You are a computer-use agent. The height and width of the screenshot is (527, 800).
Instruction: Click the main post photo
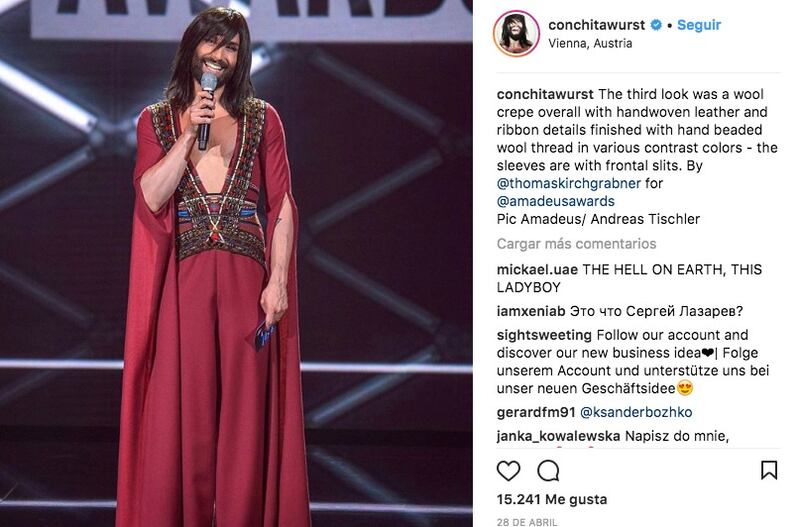point(236,263)
